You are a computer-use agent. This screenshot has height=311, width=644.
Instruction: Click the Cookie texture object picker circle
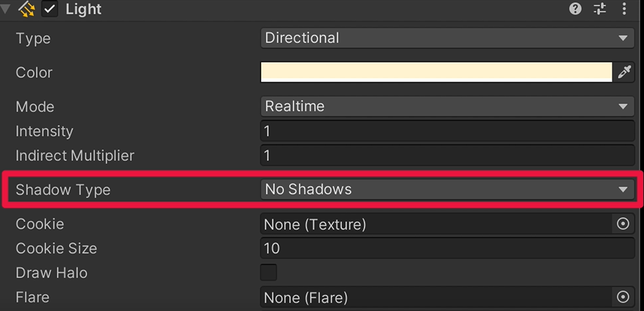pos(623,224)
